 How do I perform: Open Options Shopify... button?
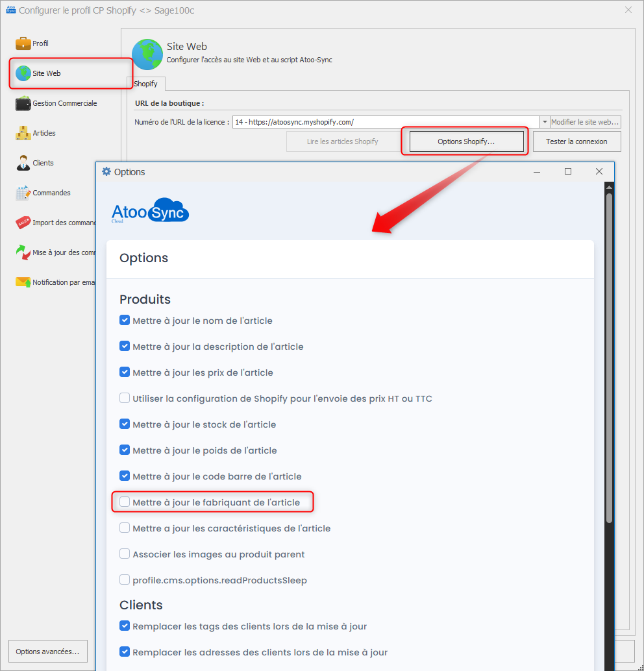466,141
